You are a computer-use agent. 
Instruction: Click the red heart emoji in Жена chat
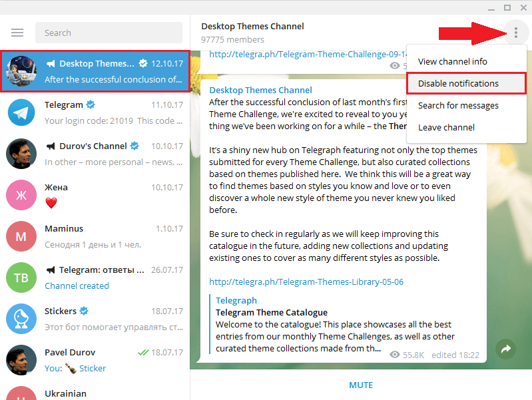click(51, 203)
